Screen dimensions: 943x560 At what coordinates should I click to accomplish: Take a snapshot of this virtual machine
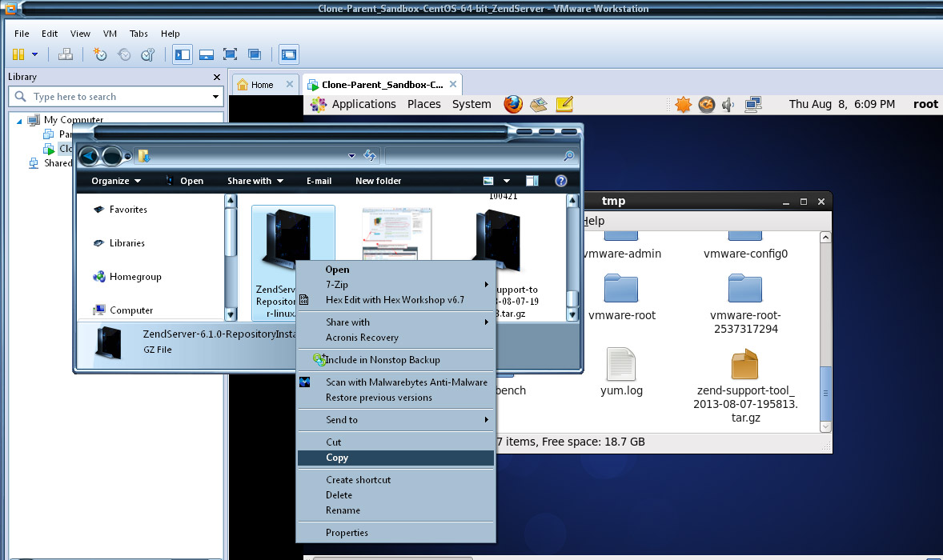coord(100,54)
